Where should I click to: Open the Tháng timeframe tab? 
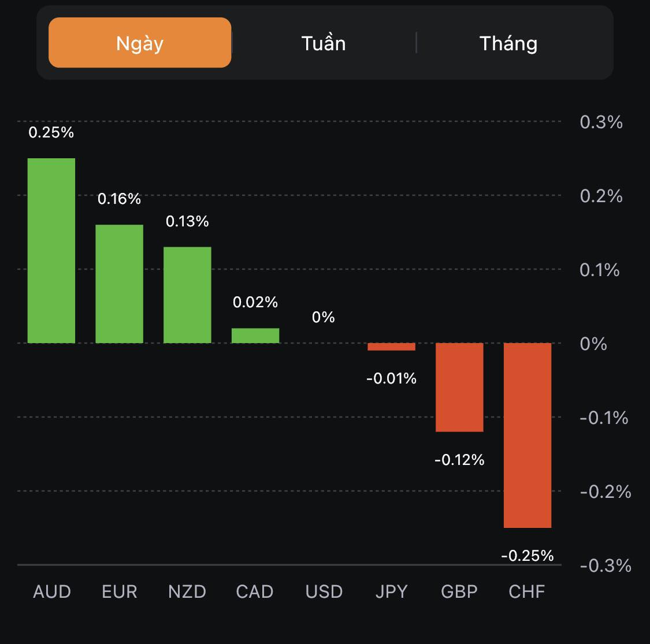click(508, 43)
